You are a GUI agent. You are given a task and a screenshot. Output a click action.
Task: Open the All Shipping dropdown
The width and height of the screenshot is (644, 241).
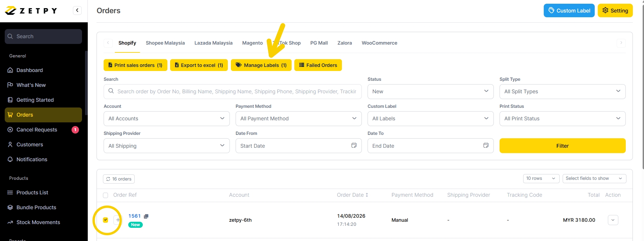coord(166,146)
